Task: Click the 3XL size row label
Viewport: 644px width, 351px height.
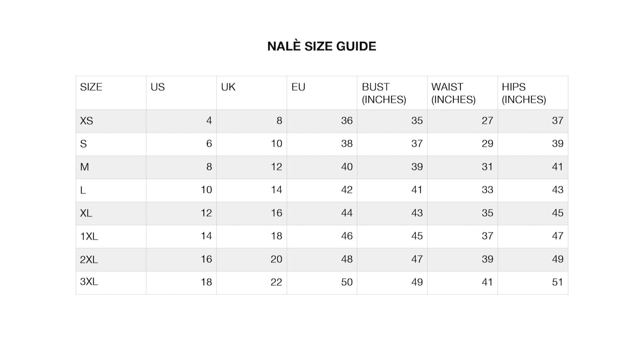Action: pyautogui.click(x=89, y=282)
